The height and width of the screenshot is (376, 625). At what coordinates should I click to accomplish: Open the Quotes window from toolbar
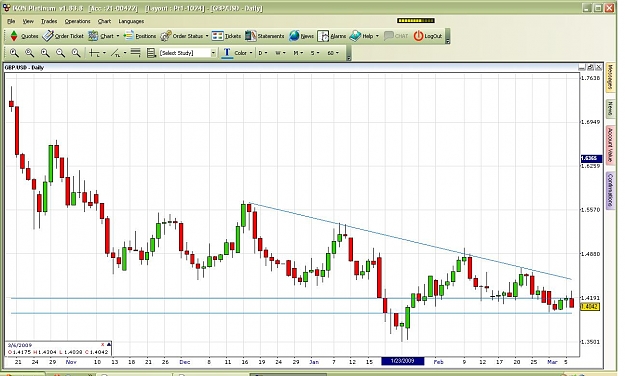tap(24, 36)
